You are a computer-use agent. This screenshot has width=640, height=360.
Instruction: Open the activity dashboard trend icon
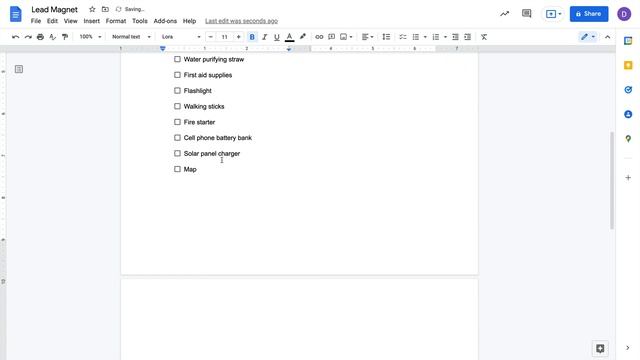(504, 14)
